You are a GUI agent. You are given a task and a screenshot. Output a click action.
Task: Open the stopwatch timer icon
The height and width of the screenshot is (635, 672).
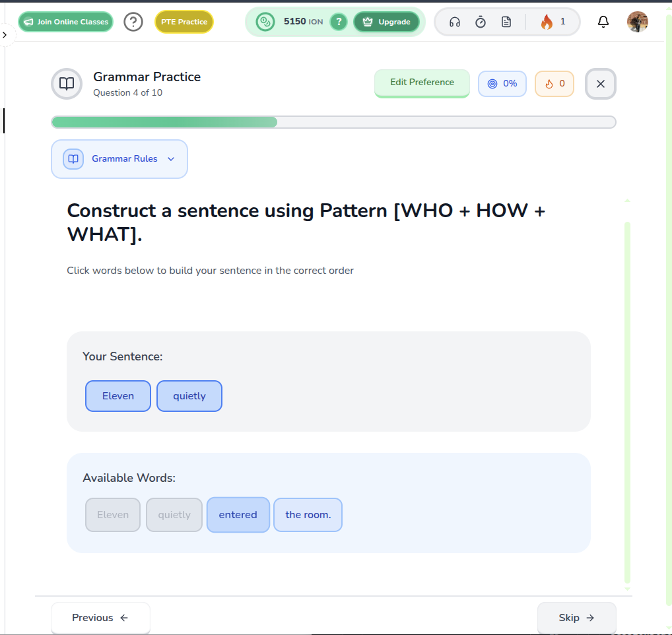481,22
